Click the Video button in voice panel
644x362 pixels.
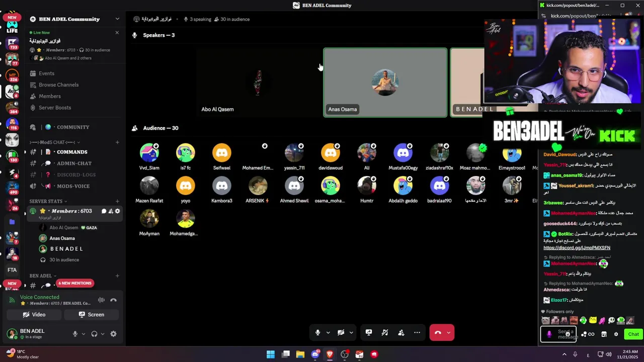click(x=34, y=315)
